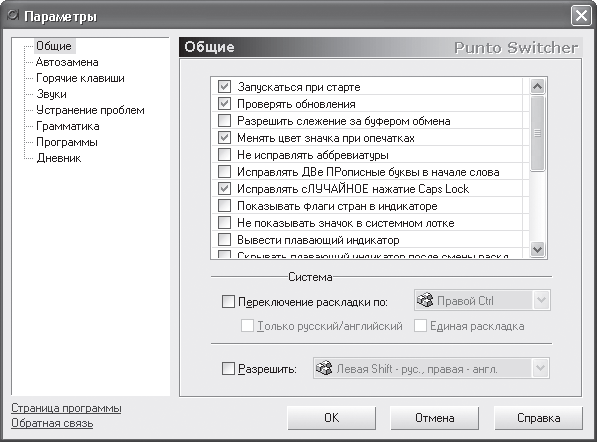Click the options list scrollbar thumb
597x442 pixels.
click(x=537, y=133)
